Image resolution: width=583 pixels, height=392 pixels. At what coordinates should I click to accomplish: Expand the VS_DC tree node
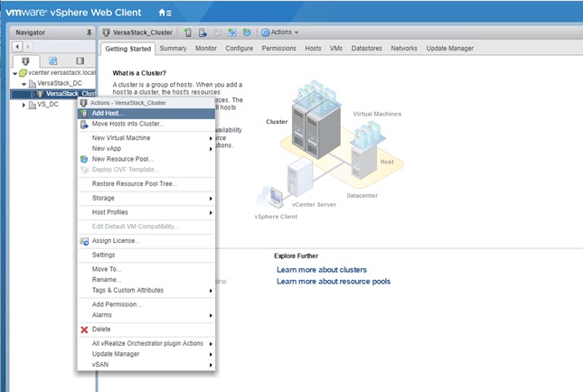(x=24, y=105)
